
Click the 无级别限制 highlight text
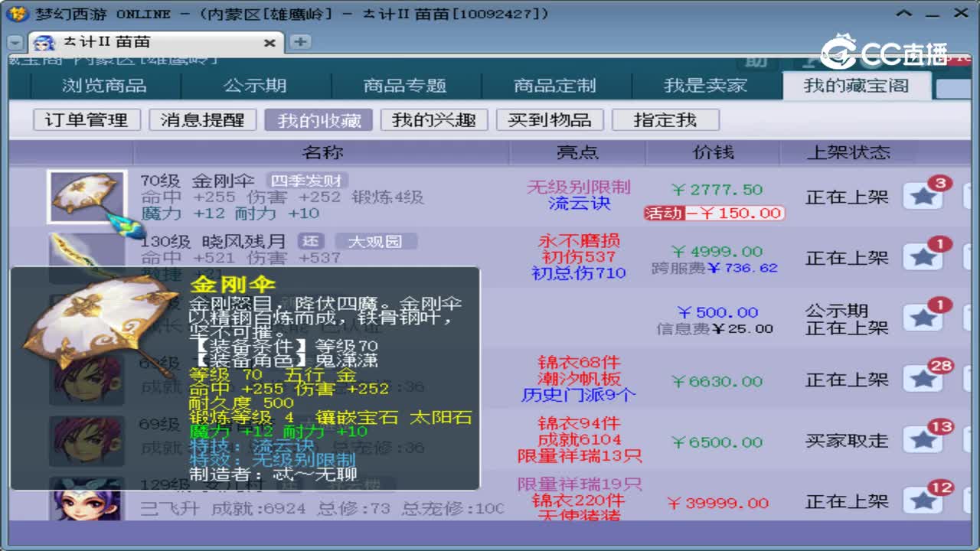coord(579,187)
